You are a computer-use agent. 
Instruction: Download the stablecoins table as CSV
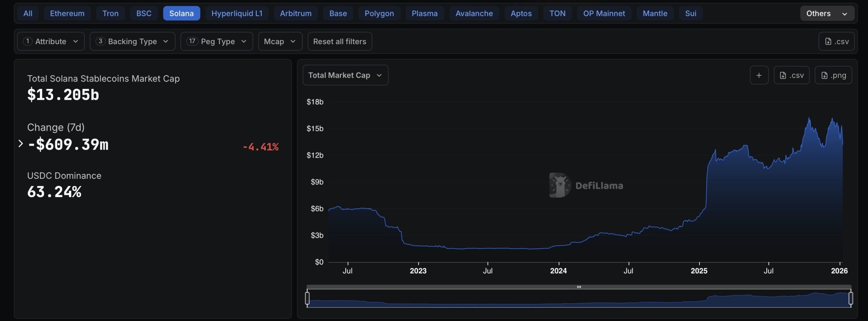(837, 41)
